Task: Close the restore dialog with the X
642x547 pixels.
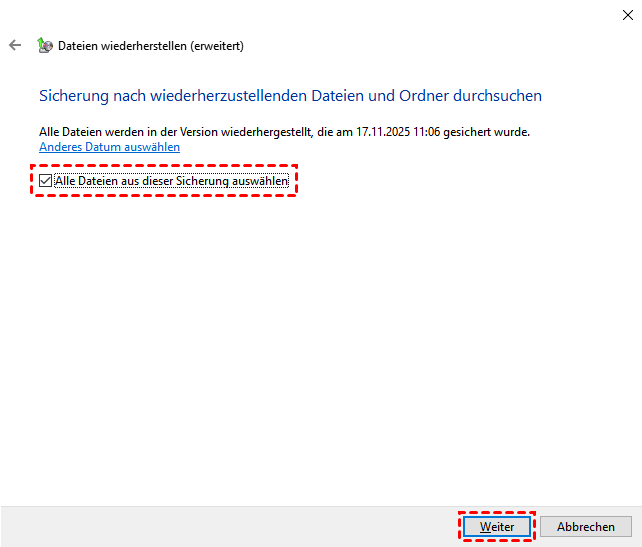Action: 625,14
